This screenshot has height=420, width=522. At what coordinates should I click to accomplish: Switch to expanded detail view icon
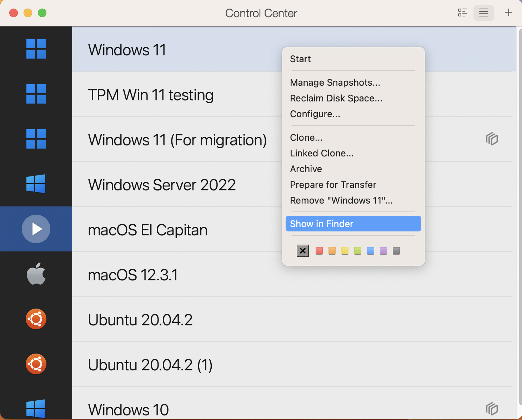[463, 13]
